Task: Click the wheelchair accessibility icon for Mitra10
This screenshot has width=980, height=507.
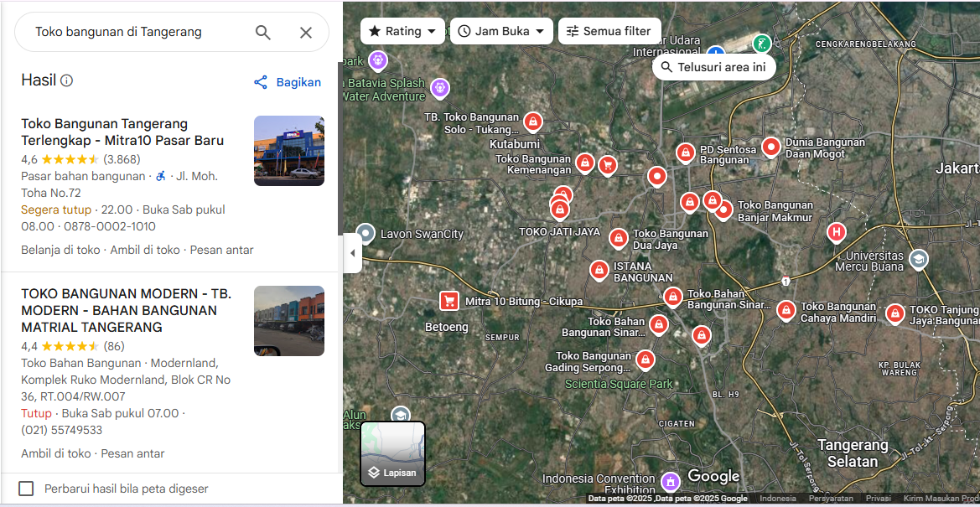Action: point(161,176)
